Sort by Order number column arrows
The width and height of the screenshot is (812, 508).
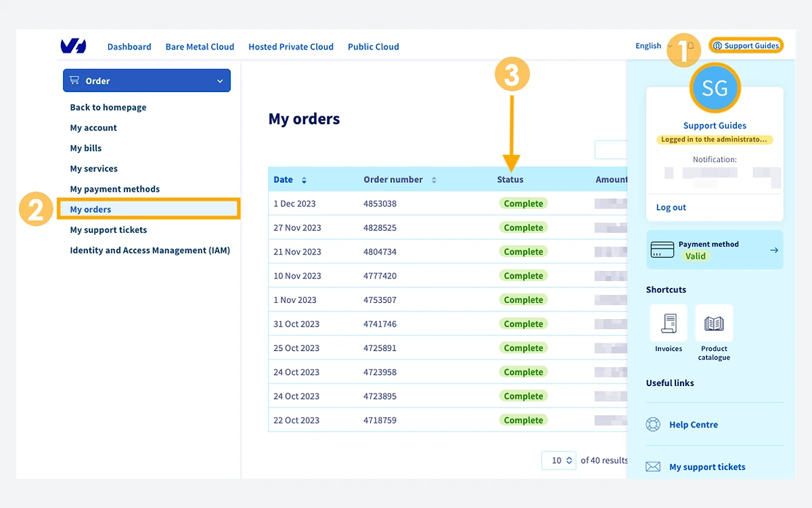[x=434, y=180]
